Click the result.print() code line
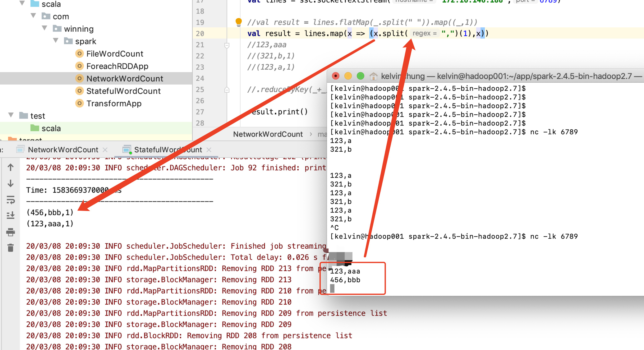This screenshot has height=350, width=644. click(x=277, y=112)
